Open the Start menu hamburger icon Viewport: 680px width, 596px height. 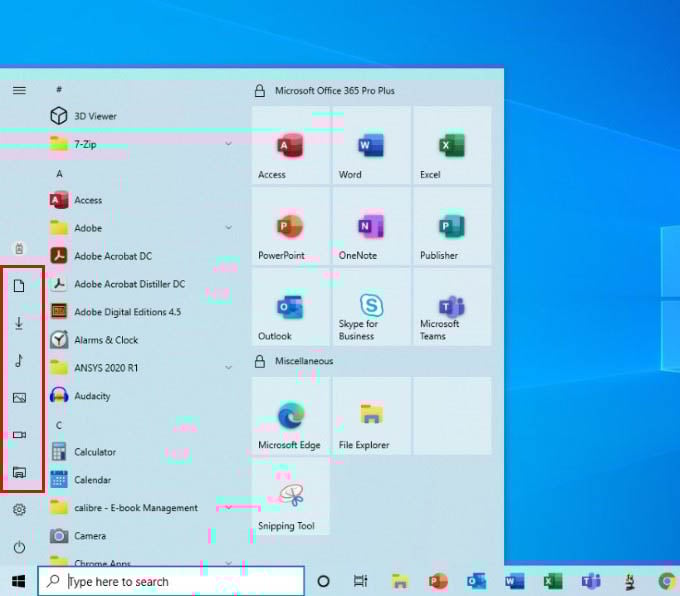19,90
